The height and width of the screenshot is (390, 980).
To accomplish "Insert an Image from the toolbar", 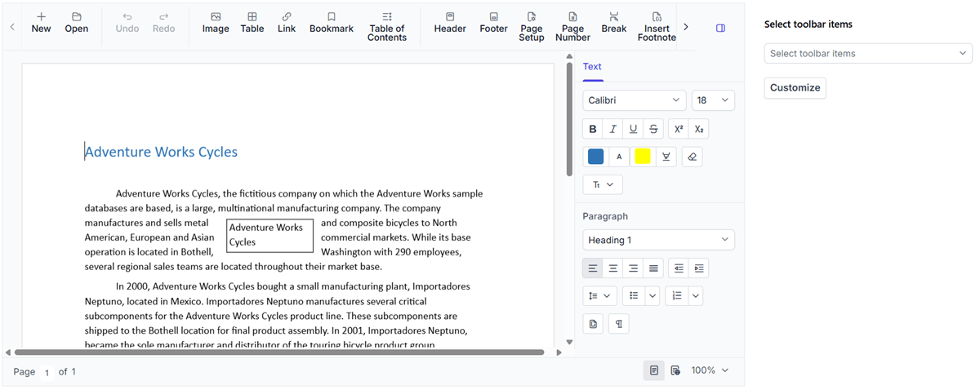I will tap(216, 23).
